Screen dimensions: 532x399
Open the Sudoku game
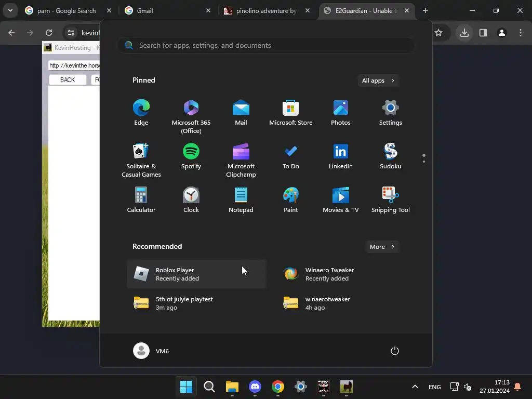(x=391, y=157)
